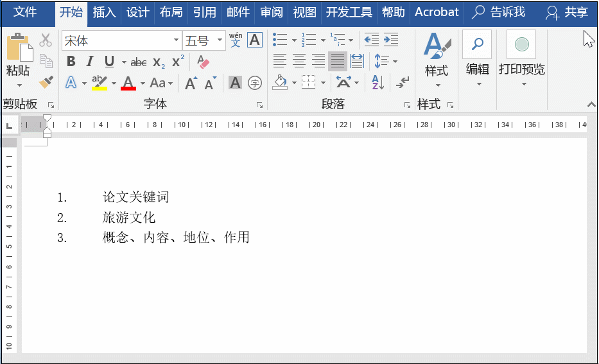Center align the paragraph
This screenshot has height=364, width=599.
[x=299, y=61]
